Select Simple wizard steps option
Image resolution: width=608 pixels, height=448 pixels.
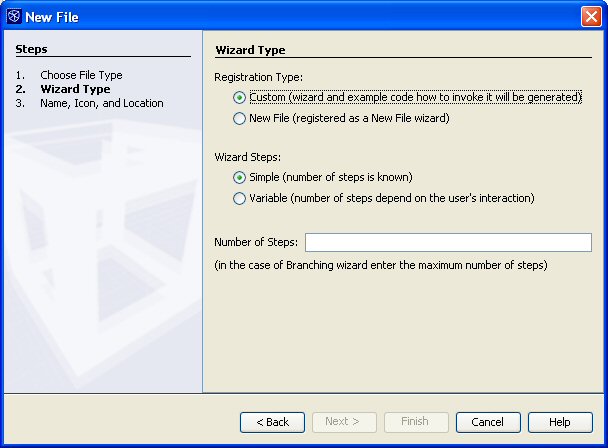click(x=239, y=178)
